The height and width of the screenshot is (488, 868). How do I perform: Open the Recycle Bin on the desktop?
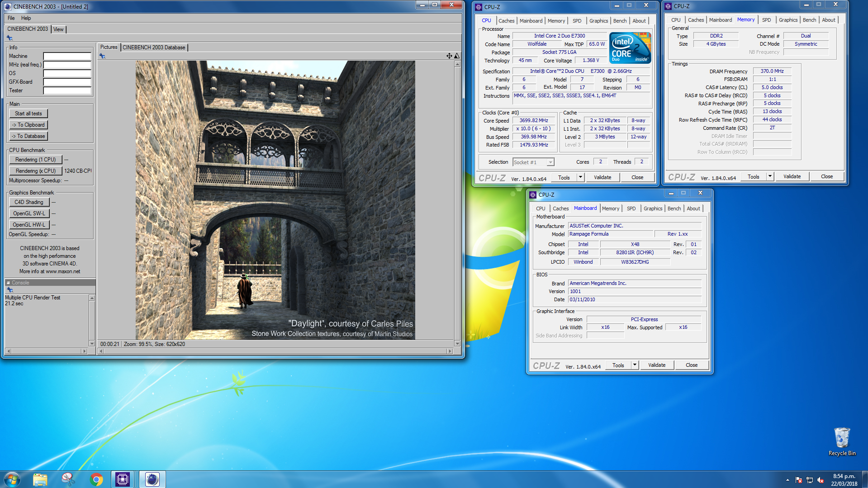(x=842, y=441)
